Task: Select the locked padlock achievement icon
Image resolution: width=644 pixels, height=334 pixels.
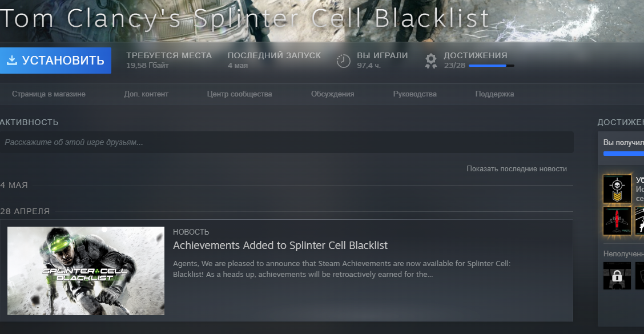Action: (x=617, y=276)
